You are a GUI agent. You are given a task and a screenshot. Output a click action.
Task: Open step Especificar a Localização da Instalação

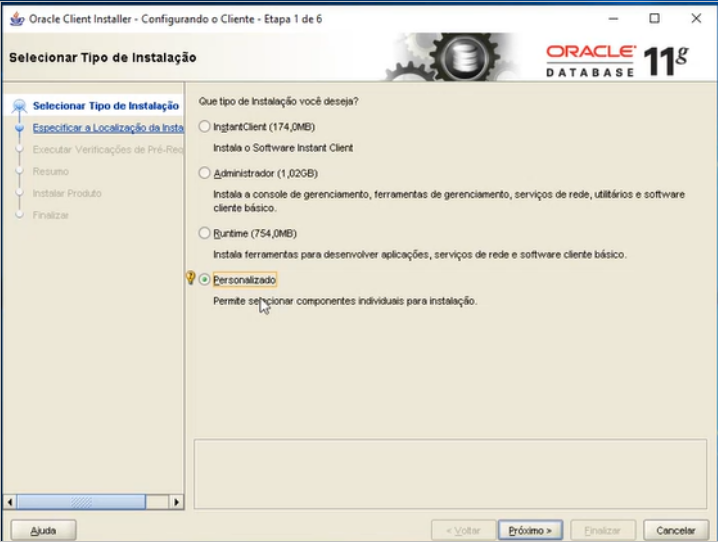[x=108, y=128]
